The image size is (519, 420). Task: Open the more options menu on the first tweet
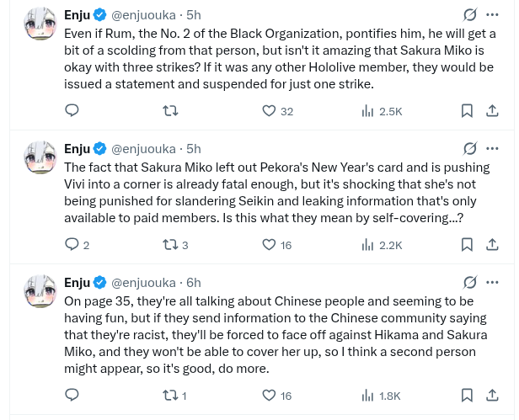coord(494,15)
